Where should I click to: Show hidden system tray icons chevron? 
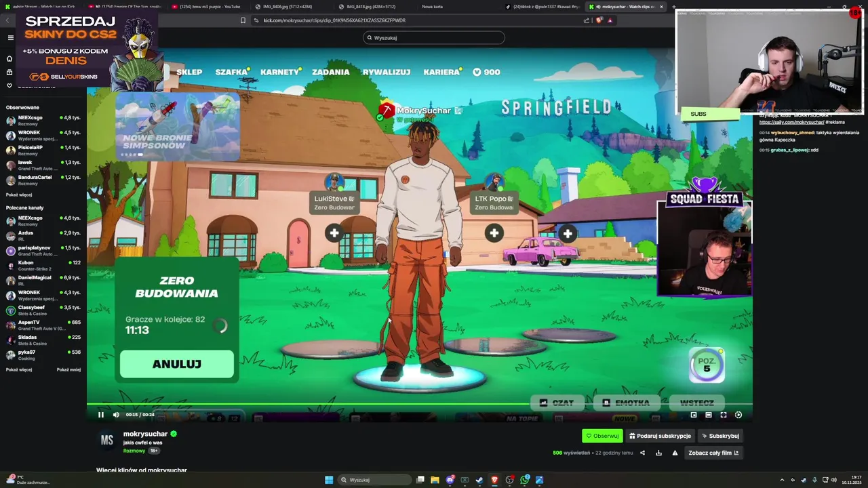point(782,480)
